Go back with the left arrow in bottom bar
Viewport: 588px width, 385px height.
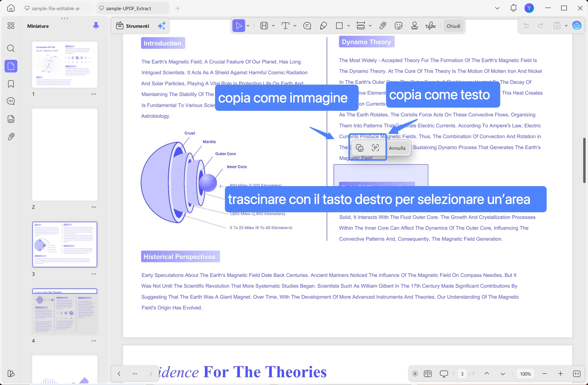[x=119, y=374]
